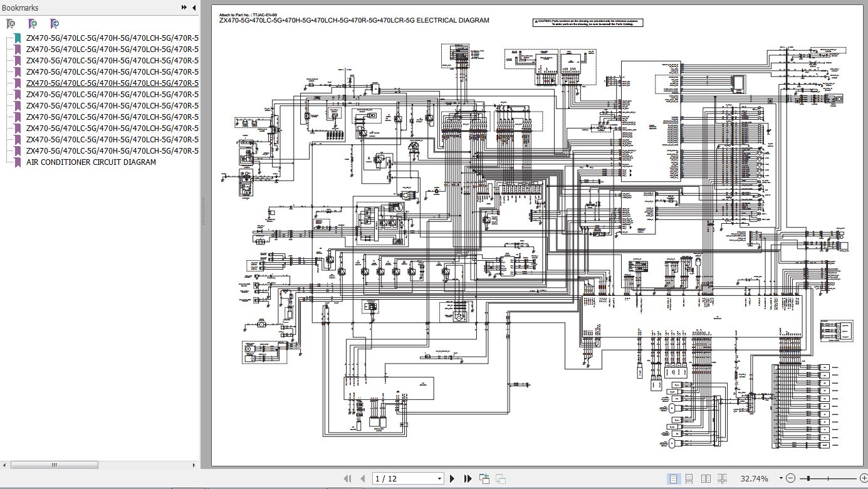Click the go-to-bookmark arrow icon
The image size is (868, 489).
click(55, 24)
